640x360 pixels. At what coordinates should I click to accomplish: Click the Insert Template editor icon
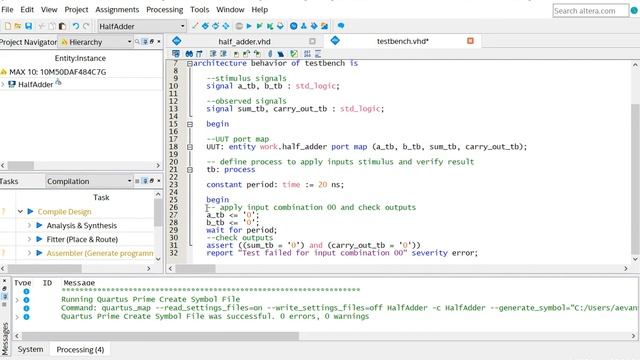[280, 53]
